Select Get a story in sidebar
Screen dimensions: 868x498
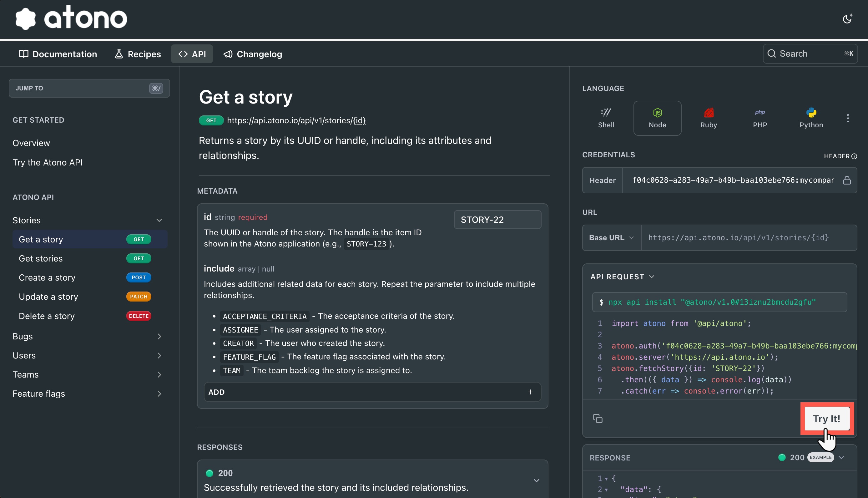point(90,239)
